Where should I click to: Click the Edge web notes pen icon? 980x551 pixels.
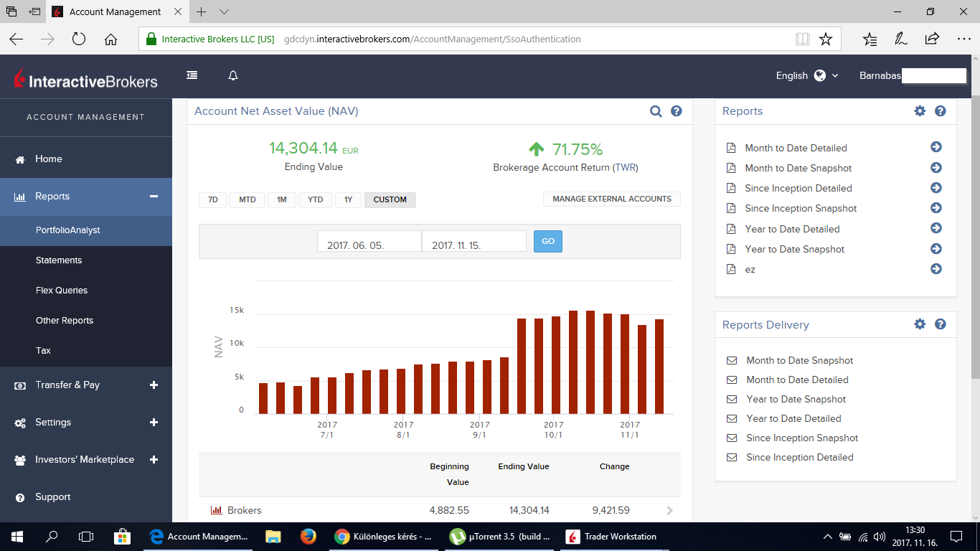(x=901, y=39)
